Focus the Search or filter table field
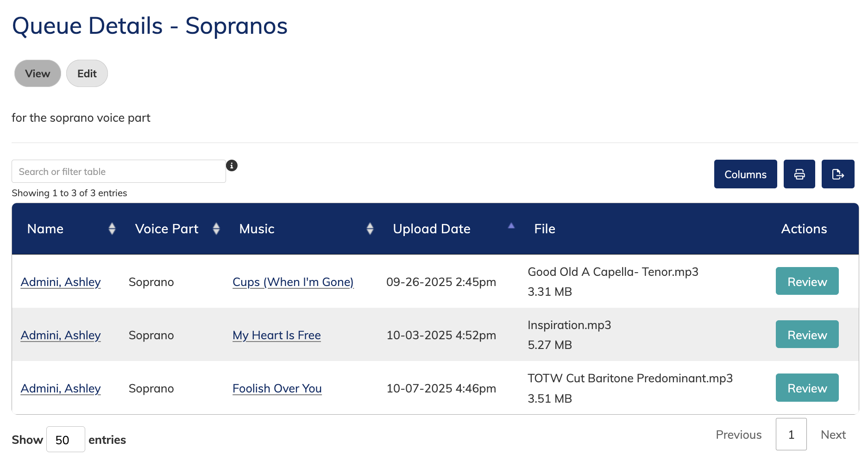The height and width of the screenshot is (473, 868). [119, 172]
